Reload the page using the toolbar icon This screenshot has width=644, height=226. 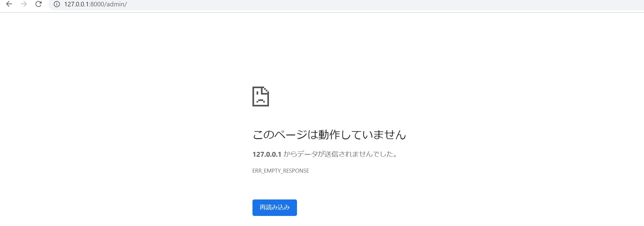tap(38, 4)
